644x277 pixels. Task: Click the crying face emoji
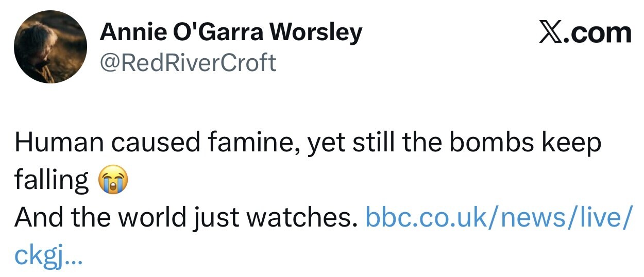point(112,181)
